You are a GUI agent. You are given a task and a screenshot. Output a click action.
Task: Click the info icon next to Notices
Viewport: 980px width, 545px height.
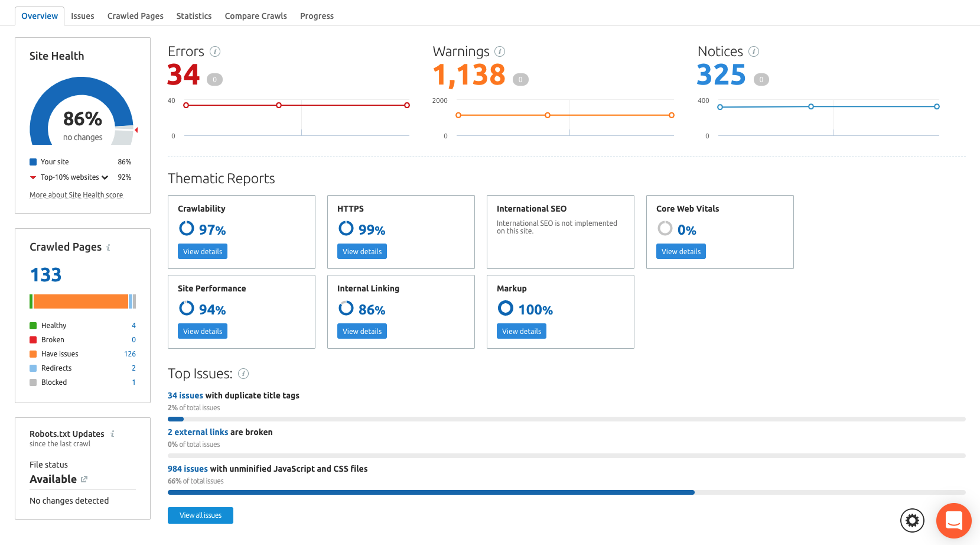coord(754,51)
